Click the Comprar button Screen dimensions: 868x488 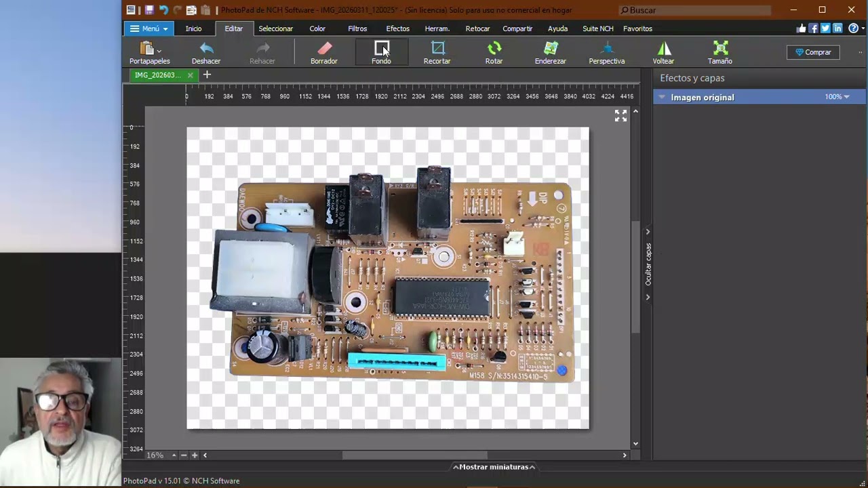pos(813,52)
